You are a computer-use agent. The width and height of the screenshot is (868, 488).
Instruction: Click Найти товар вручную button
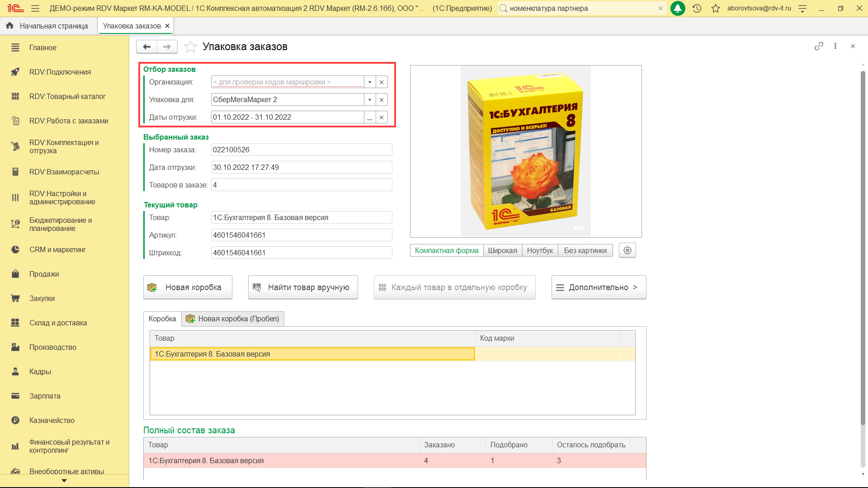303,287
